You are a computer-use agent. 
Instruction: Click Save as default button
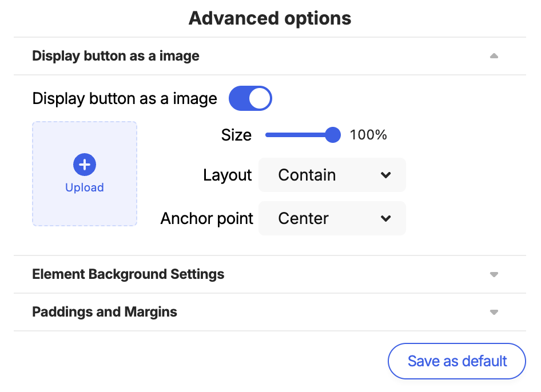[x=457, y=361]
